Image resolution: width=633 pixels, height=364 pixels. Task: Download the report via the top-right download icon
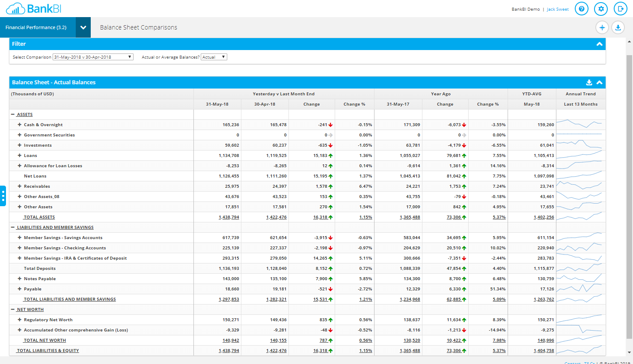618,27
